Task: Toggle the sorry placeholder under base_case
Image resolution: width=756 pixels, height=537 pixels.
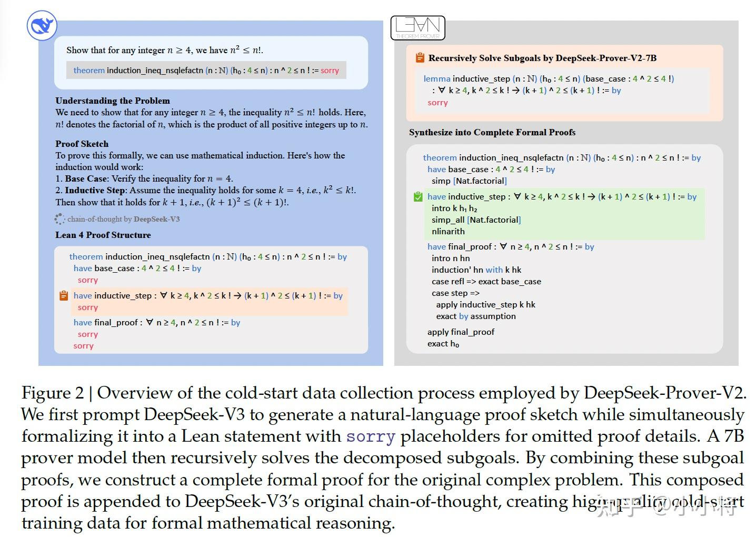Action: 87,280
